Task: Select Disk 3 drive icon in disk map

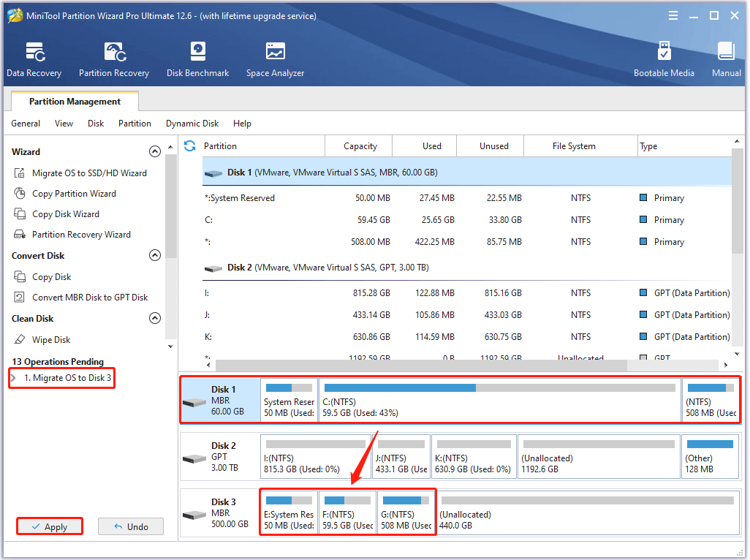Action: (194, 515)
